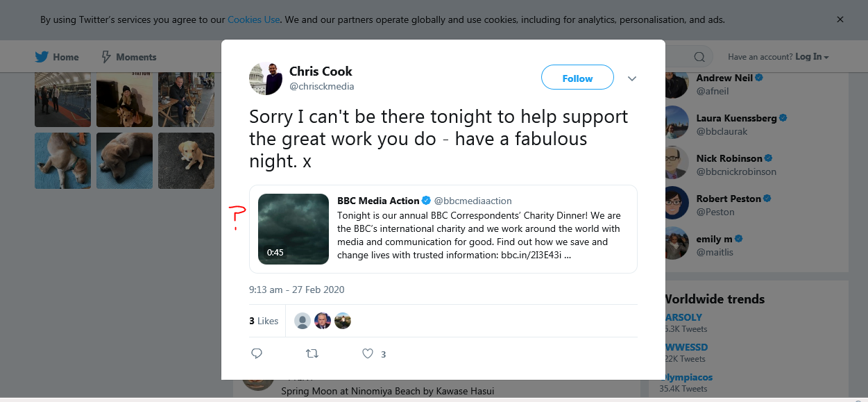Click the reply speech bubble icon

point(257,353)
